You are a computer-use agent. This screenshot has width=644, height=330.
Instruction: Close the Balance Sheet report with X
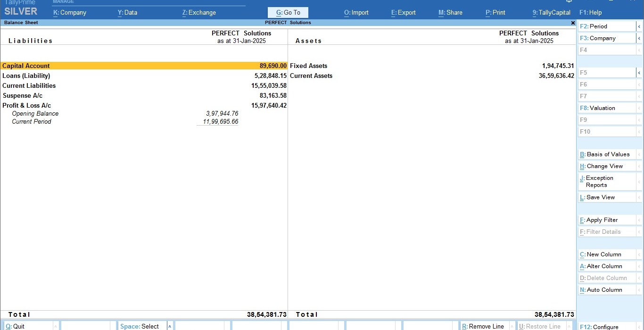pos(573,23)
